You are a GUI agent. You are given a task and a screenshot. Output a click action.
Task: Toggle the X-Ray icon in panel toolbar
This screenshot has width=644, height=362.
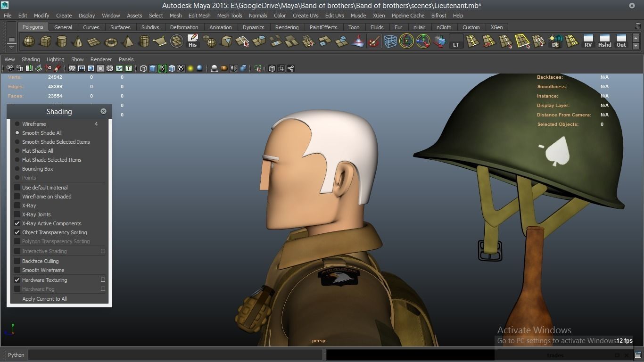click(x=272, y=68)
